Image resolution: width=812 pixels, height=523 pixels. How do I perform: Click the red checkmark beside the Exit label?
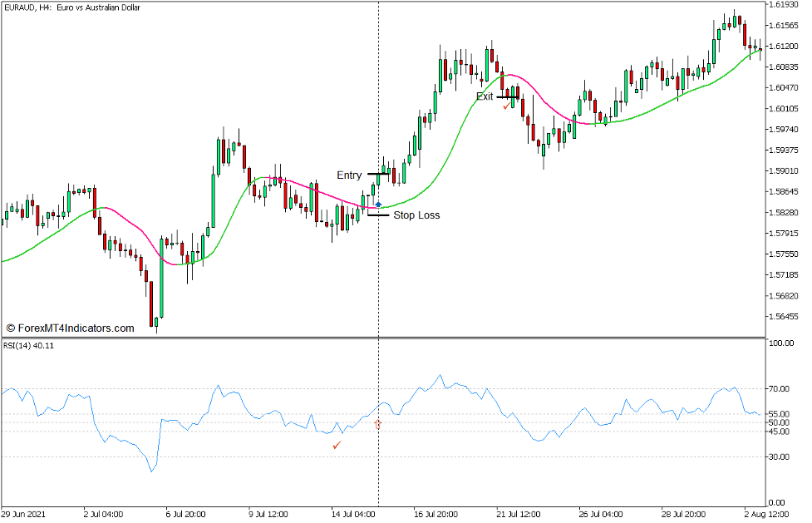coord(506,106)
